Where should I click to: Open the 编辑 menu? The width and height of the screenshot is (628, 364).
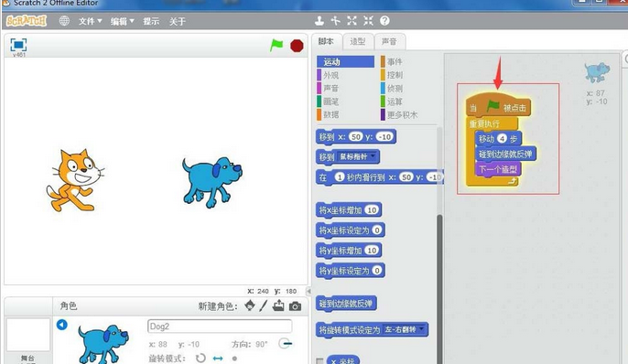click(122, 21)
